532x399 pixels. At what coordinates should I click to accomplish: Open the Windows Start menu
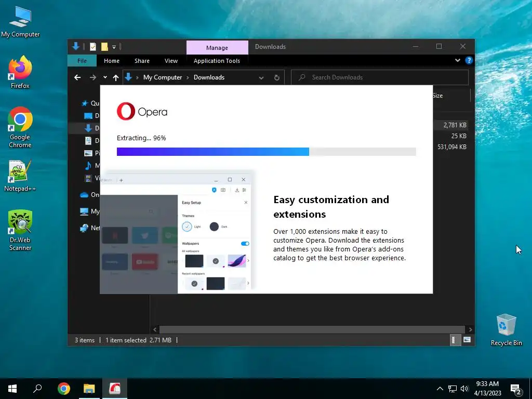pos(12,389)
